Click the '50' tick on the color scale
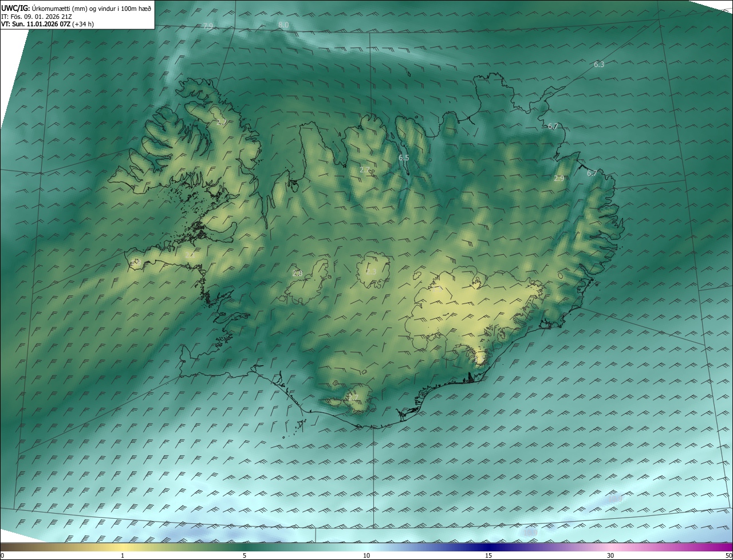Screen dimensions: 733x560 click(x=728, y=556)
